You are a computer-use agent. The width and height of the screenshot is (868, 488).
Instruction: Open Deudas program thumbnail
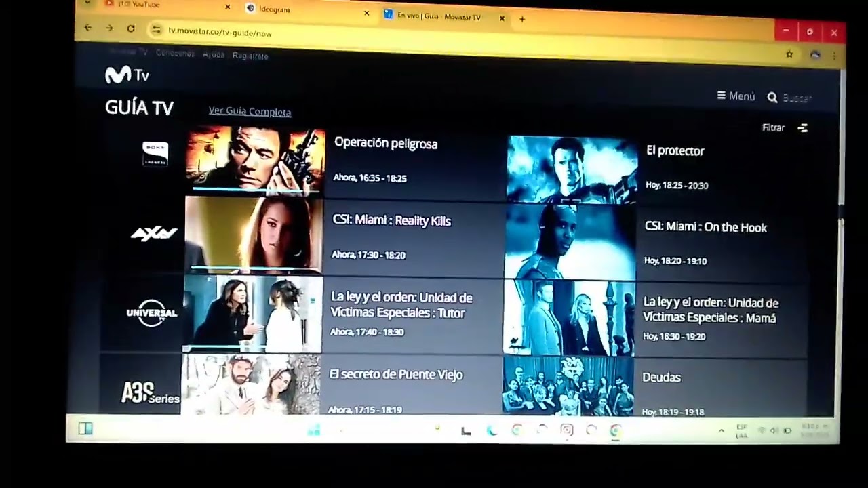click(568, 386)
